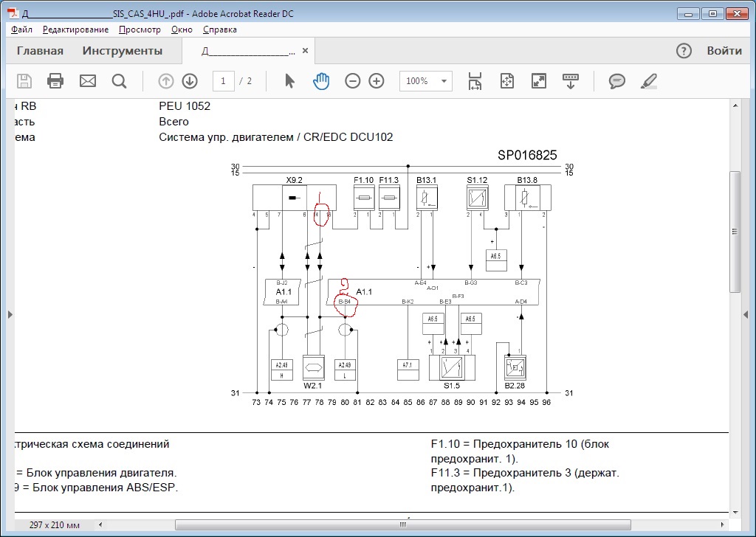Open the Файл menu
The image size is (756, 537).
(x=21, y=30)
